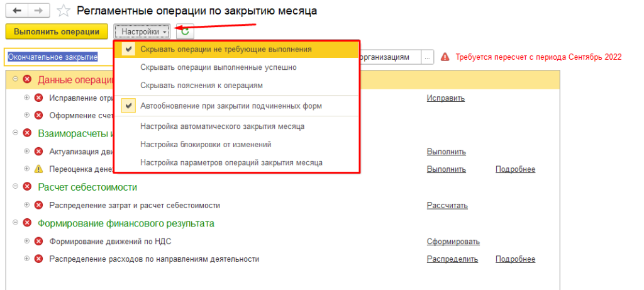Click red error icon beside Расчет себестоимости
The image size is (644, 290).
tap(27, 187)
